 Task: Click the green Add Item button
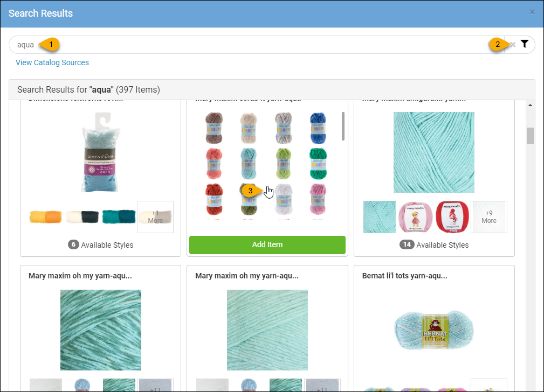[x=267, y=244]
